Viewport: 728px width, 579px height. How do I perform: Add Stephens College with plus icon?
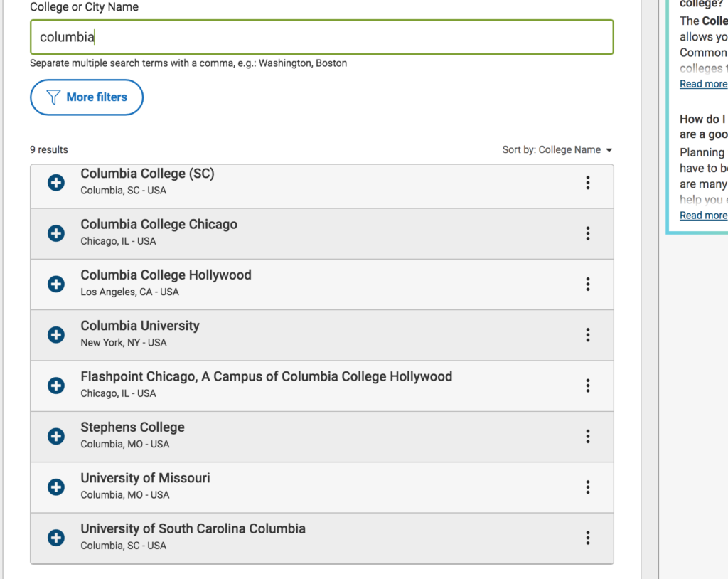pyautogui.click(x=56, y=436)
